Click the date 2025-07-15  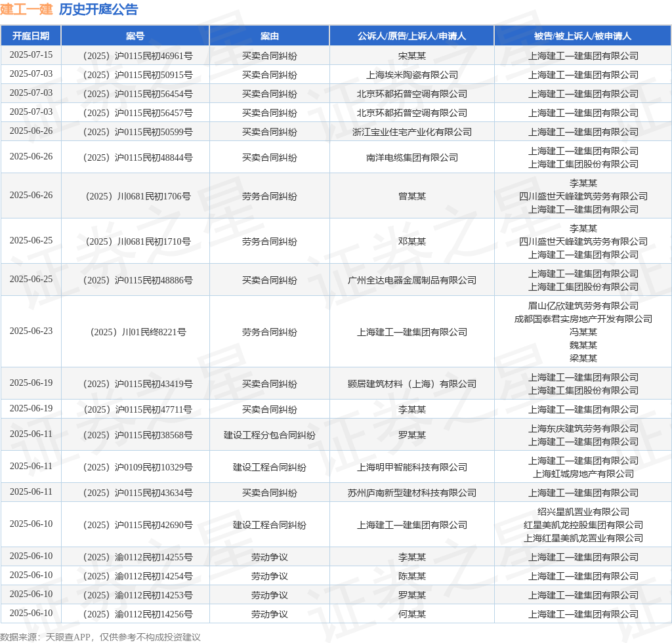click(x=31, y=55)
